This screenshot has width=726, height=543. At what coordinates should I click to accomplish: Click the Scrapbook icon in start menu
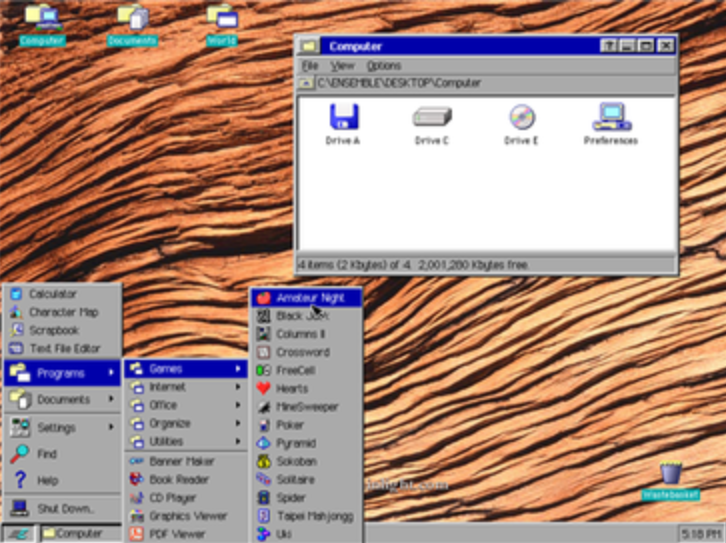coord(16,330)
